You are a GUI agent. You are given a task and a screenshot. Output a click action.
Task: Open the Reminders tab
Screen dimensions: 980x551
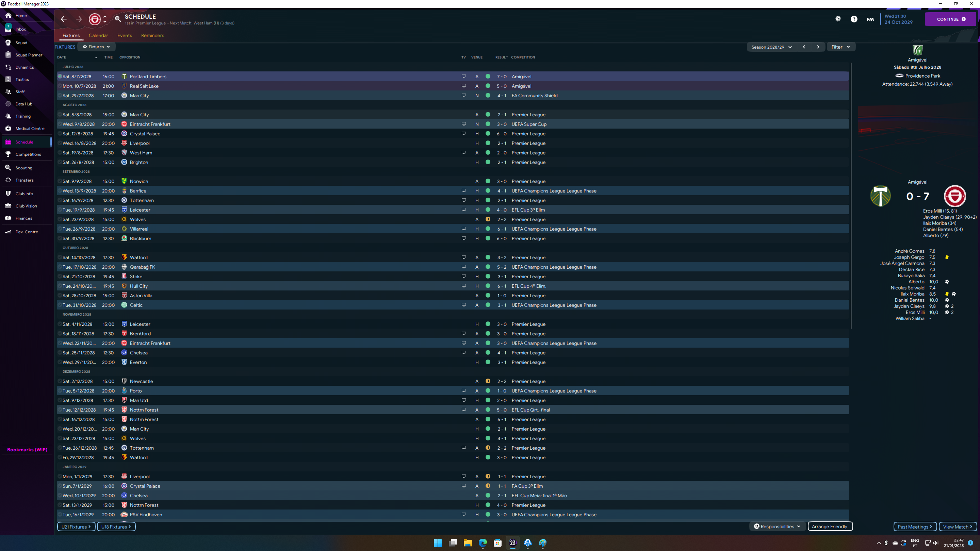point(152,35)
